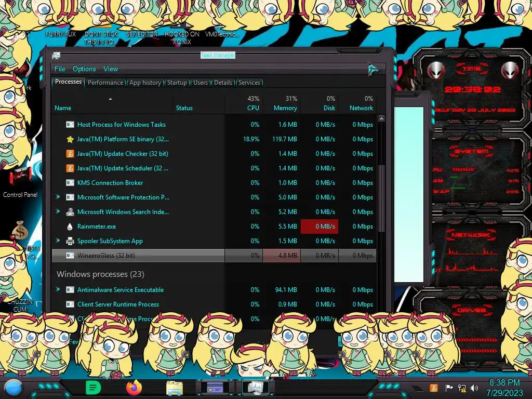This screenshot has height=399, width=532.
Task: Open the Options menu
Action: (84, 69)
